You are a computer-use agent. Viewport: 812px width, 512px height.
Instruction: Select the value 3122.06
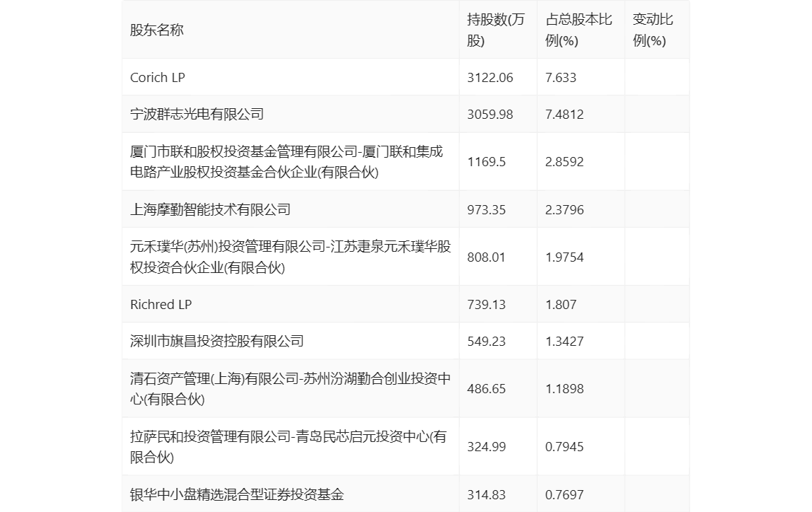tap(490, 78)
